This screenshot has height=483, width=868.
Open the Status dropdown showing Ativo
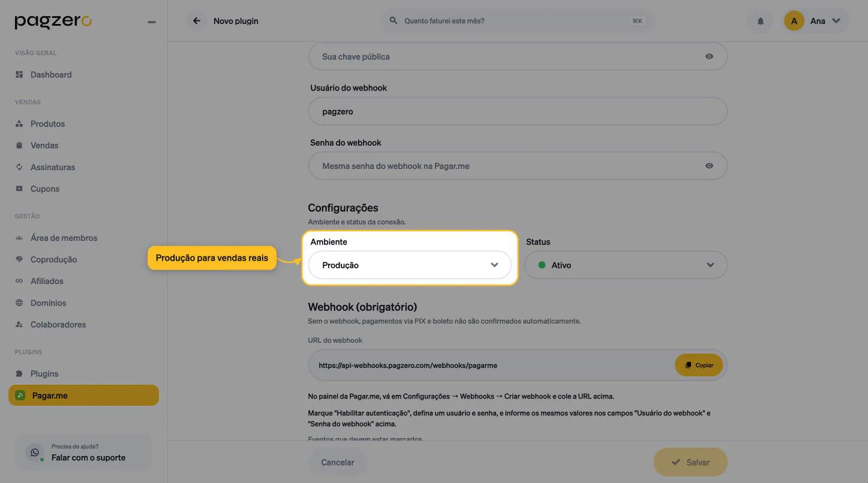coord(626,265)
